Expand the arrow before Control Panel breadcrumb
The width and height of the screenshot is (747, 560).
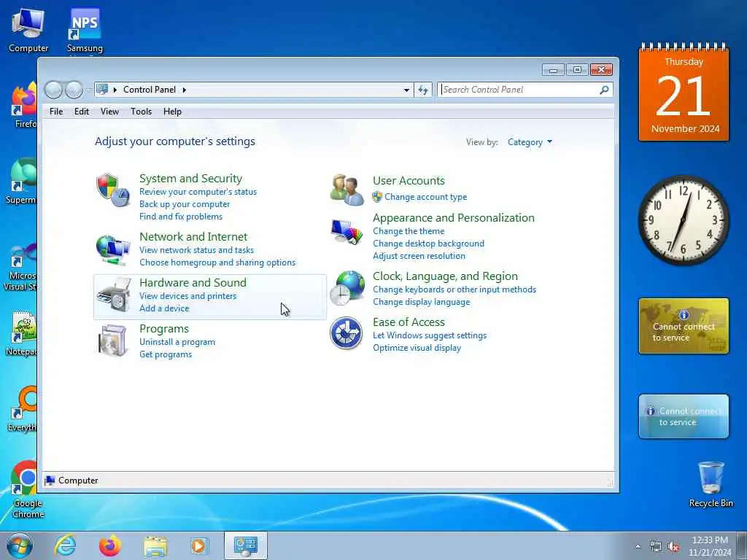pyautogui.click(x=115, y=90)
